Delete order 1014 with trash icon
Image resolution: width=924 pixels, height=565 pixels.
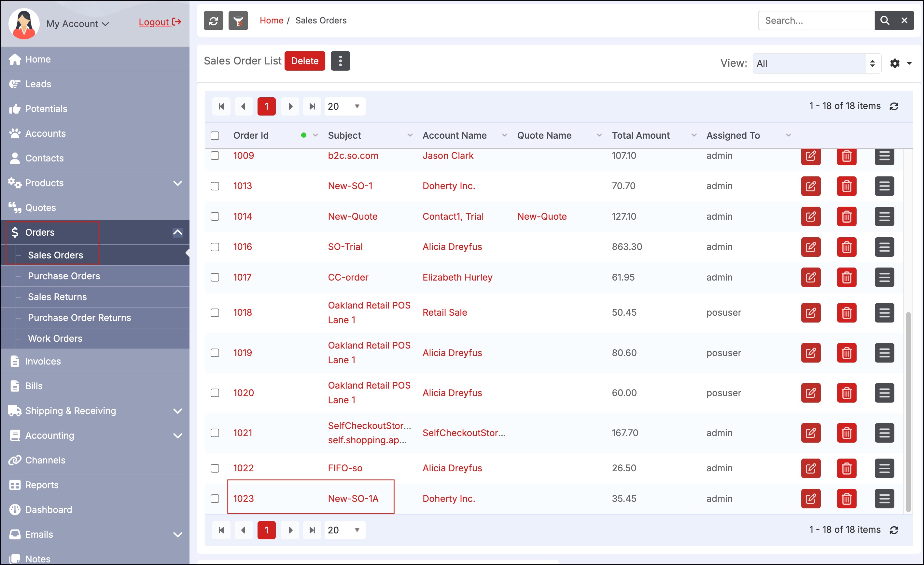(847, 216)
